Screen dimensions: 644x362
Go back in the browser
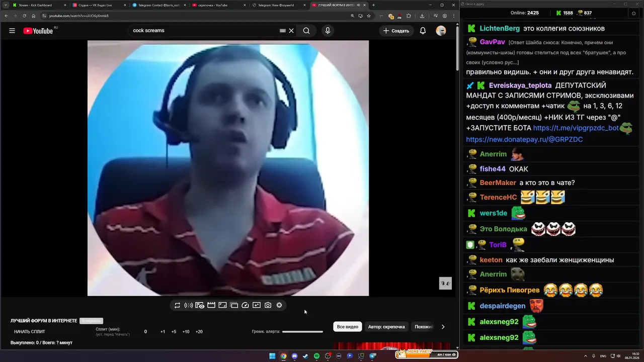point(6,16)
